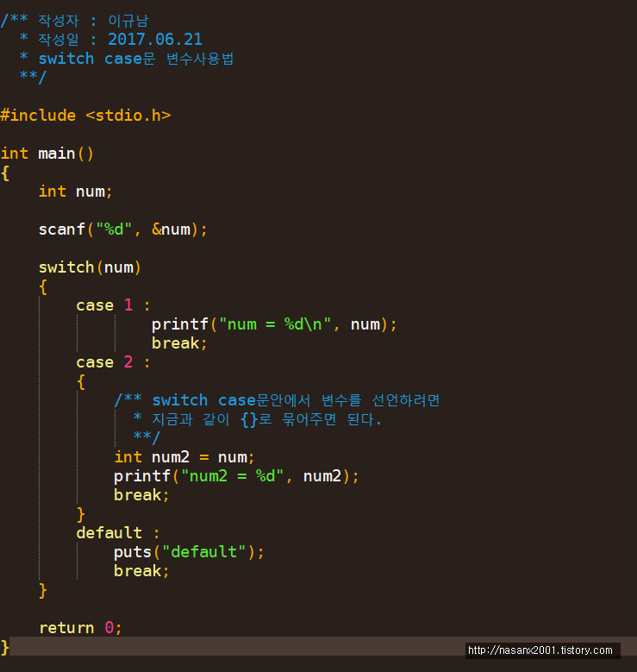Screen dimensions: 637x672
Task: Click the opening brace after case 2
Action: pyautogui.click(x=81, y=381)
